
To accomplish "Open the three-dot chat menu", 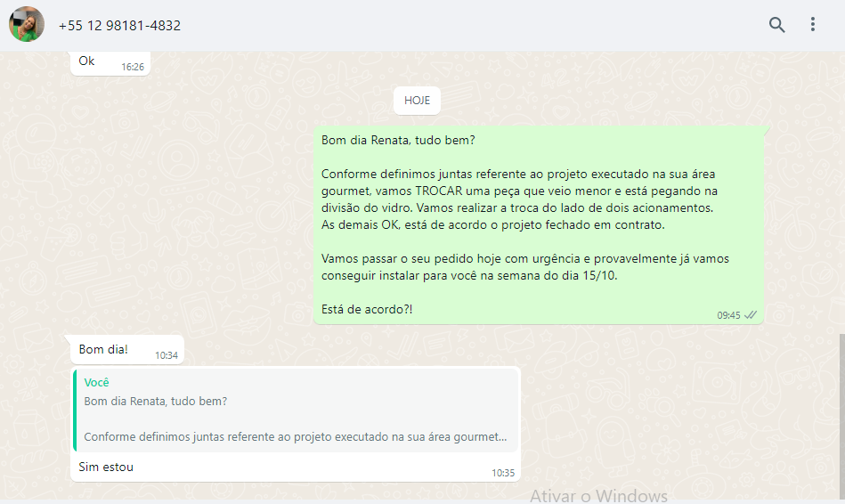I will point(813,24).
